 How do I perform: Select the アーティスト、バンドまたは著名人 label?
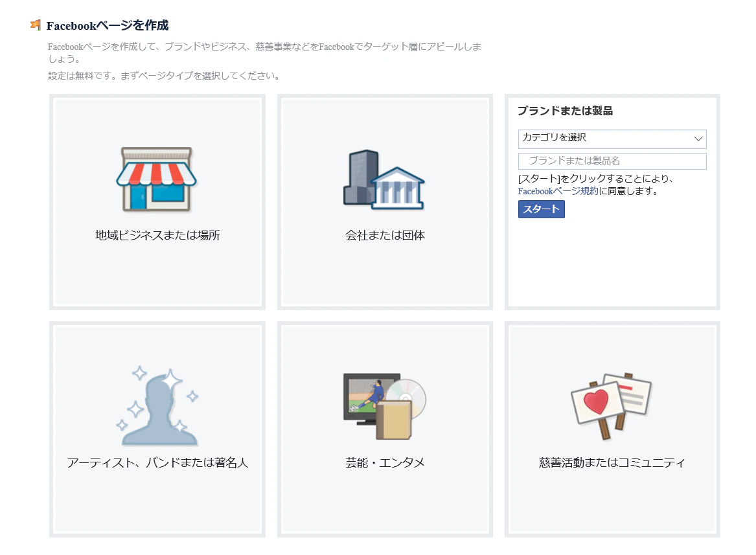157,463
